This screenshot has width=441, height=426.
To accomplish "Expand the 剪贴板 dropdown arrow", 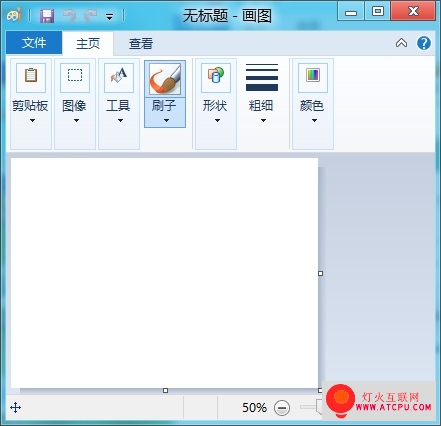I will pos(32,120).
